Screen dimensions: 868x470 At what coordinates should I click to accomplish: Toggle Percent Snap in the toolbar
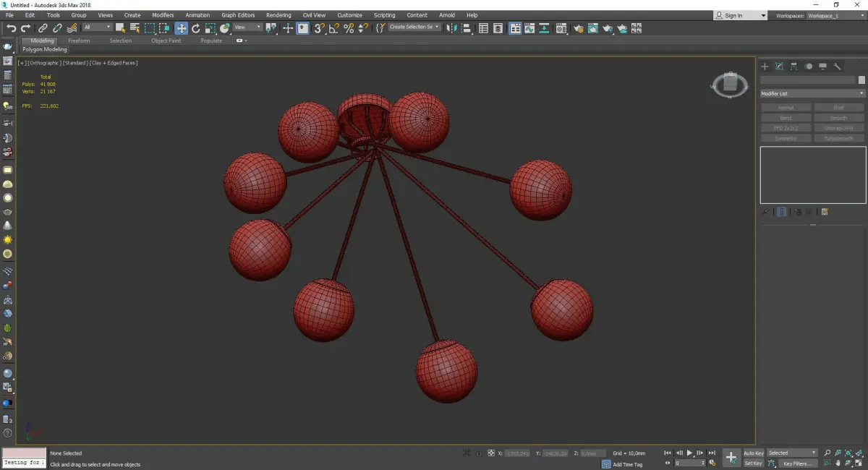pyautogui.click(x=349, y=28)
